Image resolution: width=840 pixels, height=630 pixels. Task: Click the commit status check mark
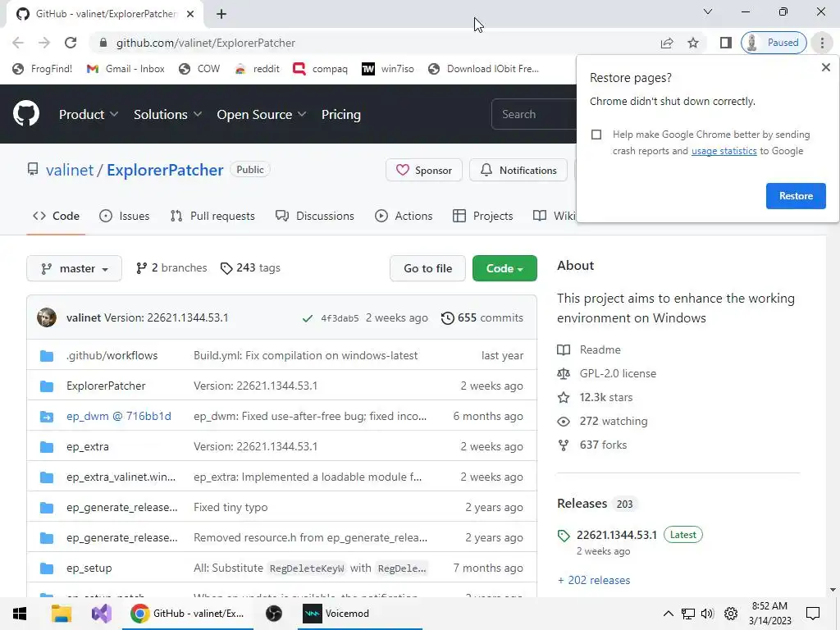coord(308,318)
